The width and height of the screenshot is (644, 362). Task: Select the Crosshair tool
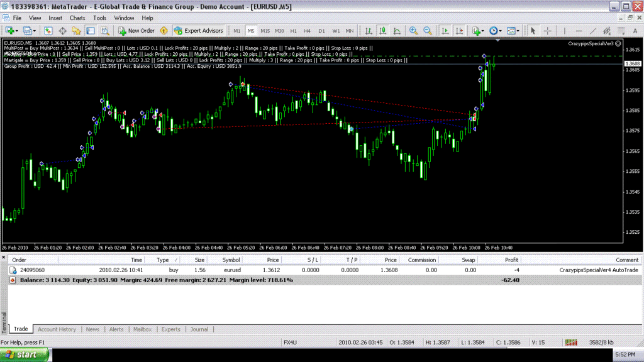[x=548, y=31]
